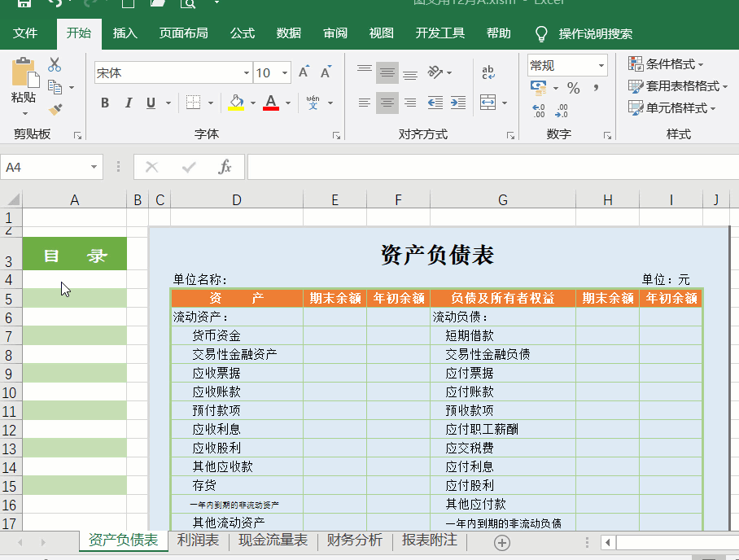
Task: Open the 插入 ribbon tab
Action: (125, 33)
